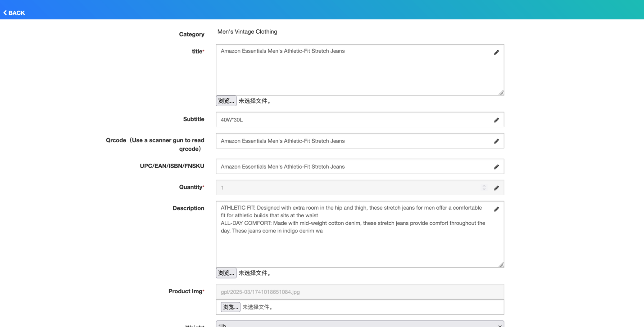Click the title textarea resize handle

(x=501, y=93)
